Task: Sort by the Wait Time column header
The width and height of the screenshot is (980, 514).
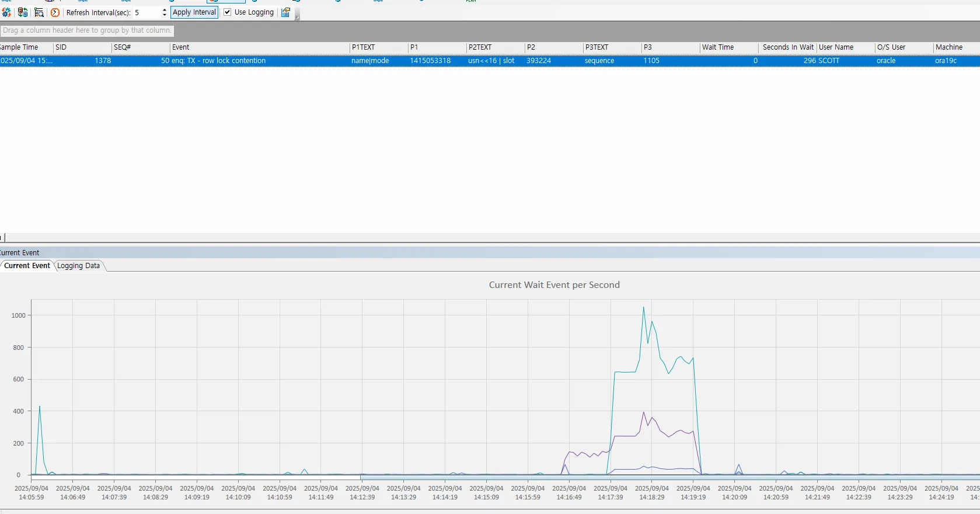Action: tap(729, 47)
